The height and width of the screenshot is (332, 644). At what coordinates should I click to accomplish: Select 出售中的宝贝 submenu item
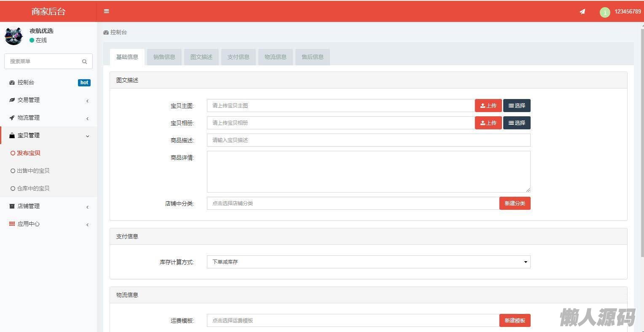[33, 171]
